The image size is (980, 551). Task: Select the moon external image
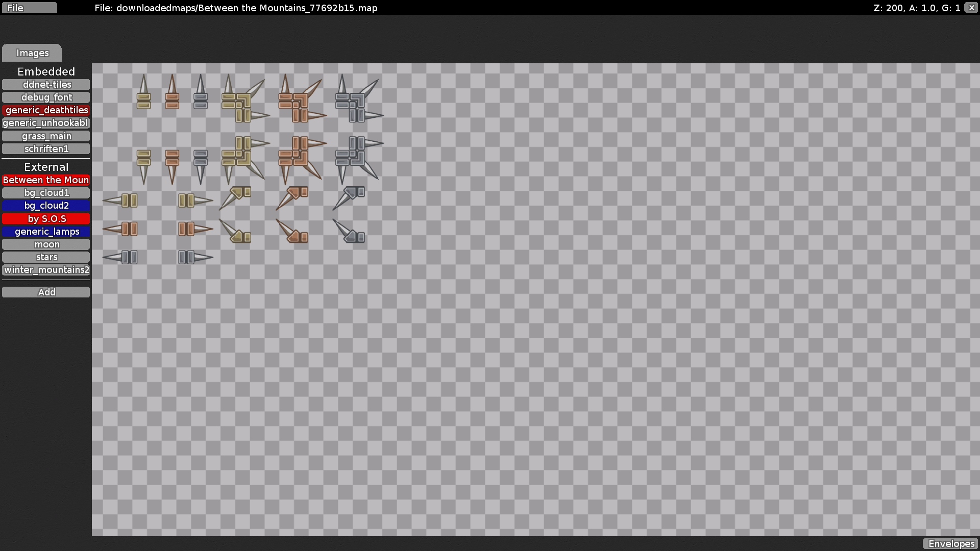(x=46, y=244)
